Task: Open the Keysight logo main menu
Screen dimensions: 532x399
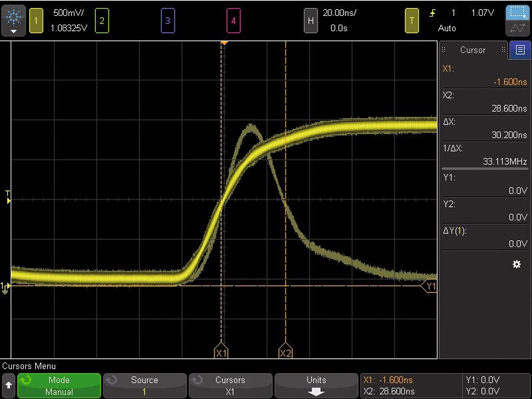Action: tap(13, 21)
